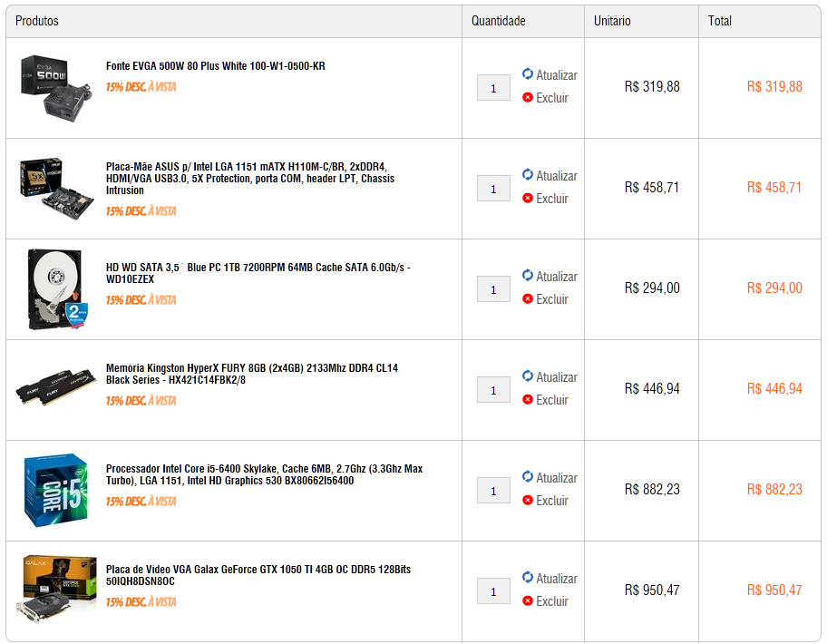Click the Excluir link text for HD WD SATA

point(552,299)
